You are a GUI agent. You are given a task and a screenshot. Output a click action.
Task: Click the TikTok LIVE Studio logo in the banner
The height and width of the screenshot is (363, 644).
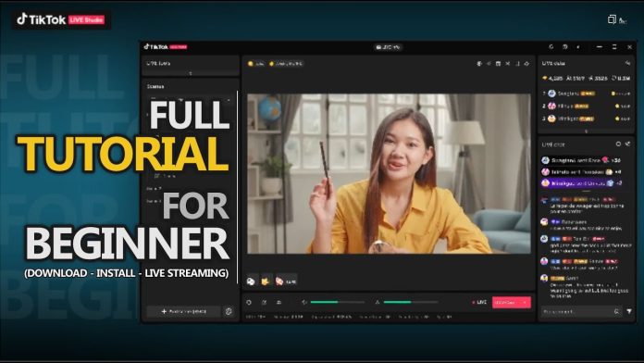tap(61, 19)
